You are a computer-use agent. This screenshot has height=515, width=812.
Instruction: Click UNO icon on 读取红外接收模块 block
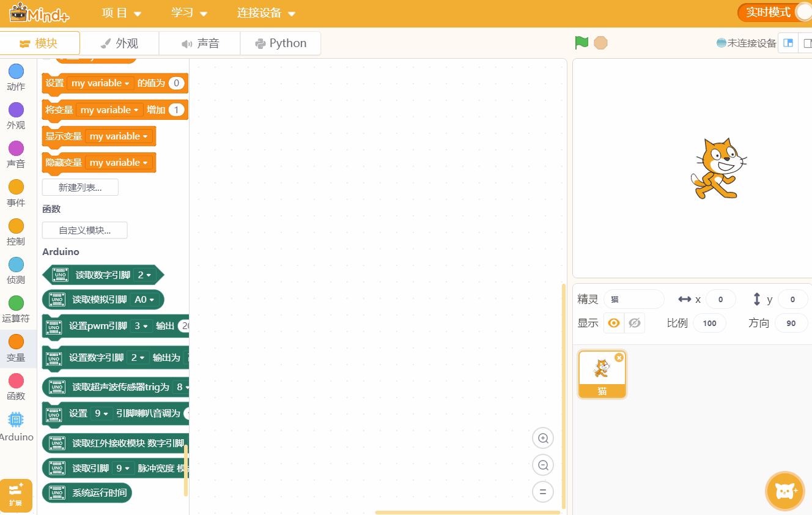coord(57,443)
